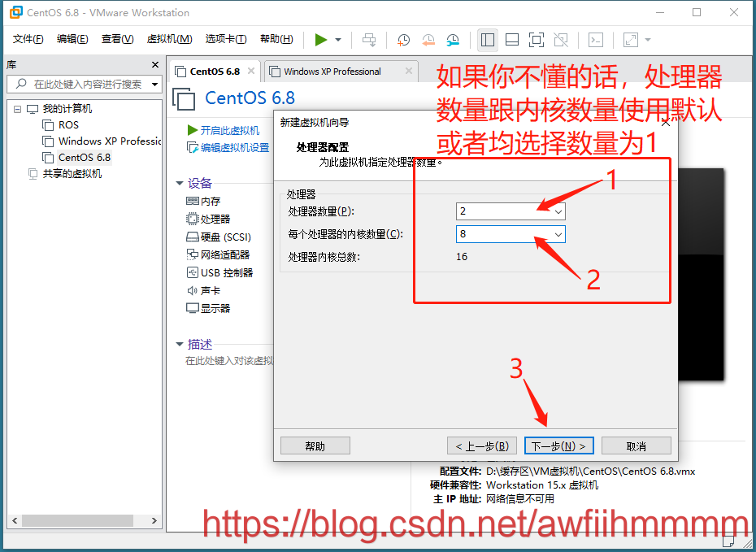Open the stretch display dropdown arrow

(x=648, y=40)
